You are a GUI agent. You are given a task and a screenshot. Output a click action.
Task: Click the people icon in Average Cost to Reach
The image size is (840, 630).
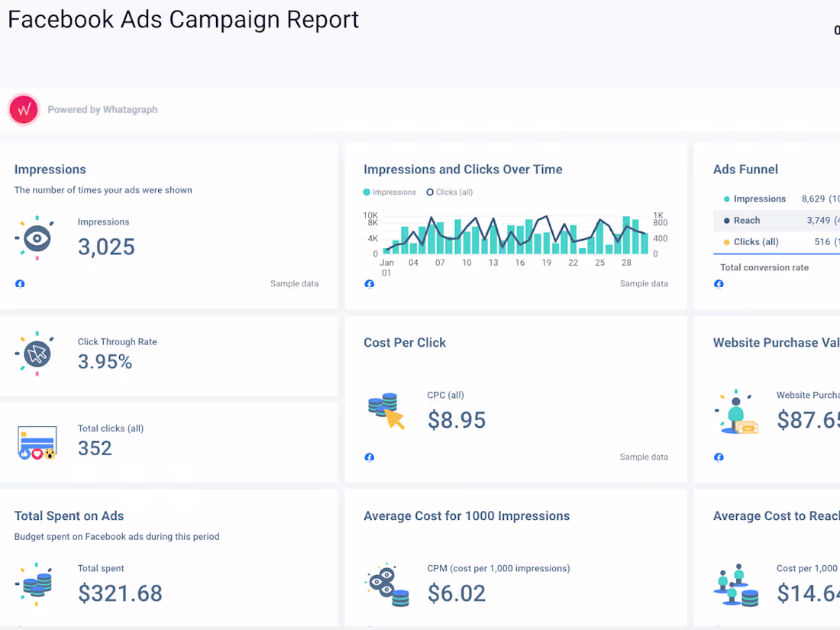pyautogui.click(x=735, y=586)
